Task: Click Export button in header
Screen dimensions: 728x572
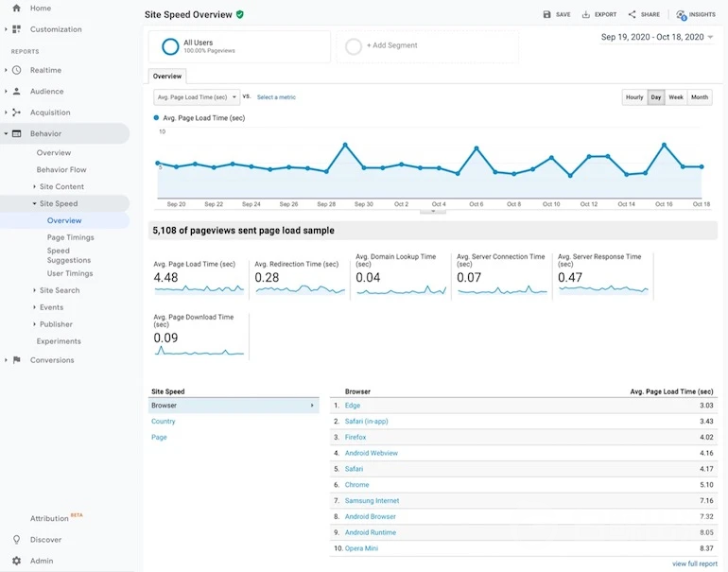Action: (599, 15)
